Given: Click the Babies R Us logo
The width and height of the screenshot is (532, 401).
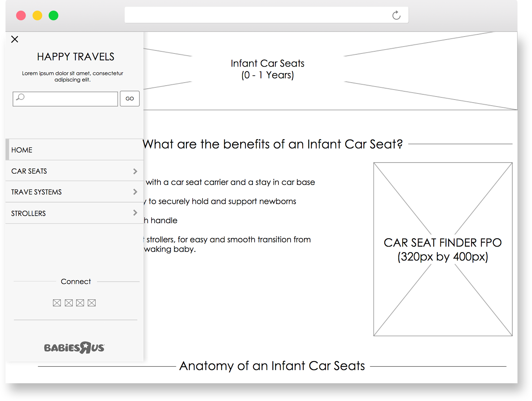Looking at the screenshot, I should 74,347.
